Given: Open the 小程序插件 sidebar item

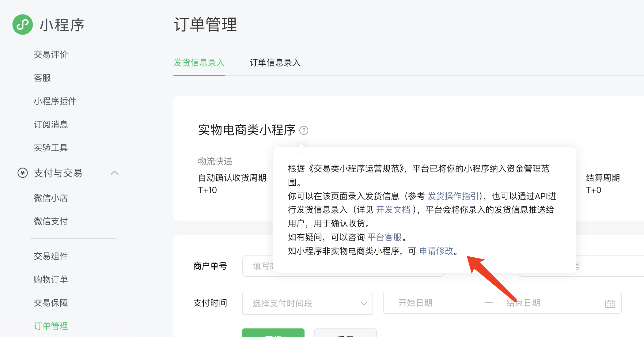Looking at the screenshot, I should coord(55,101).
